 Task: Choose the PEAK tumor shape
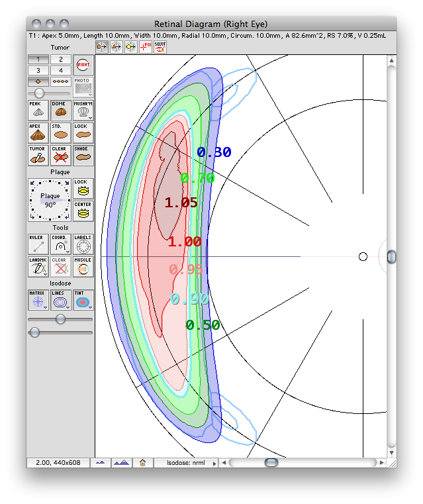[x=38, y=110]
